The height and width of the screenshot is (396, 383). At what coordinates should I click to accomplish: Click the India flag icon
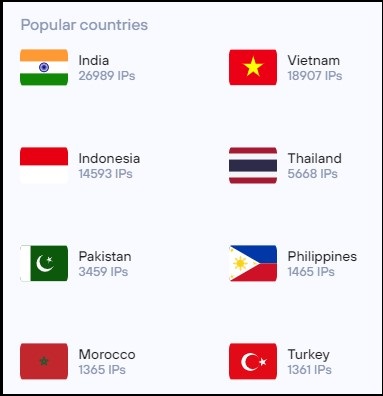44,67
